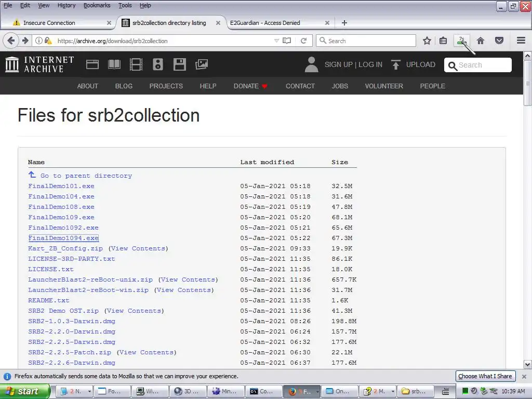The image size is (532, 399).
Task: Open the Downloads toolbar icon
Action: click(x=462, y=41)
